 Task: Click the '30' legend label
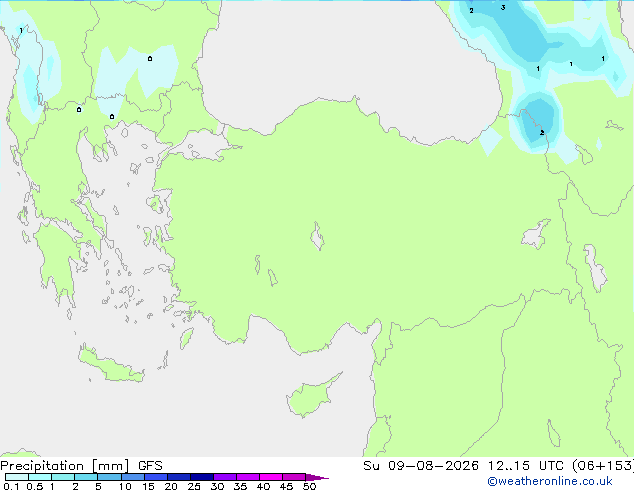pyautogui.click(x=217, y=486)
